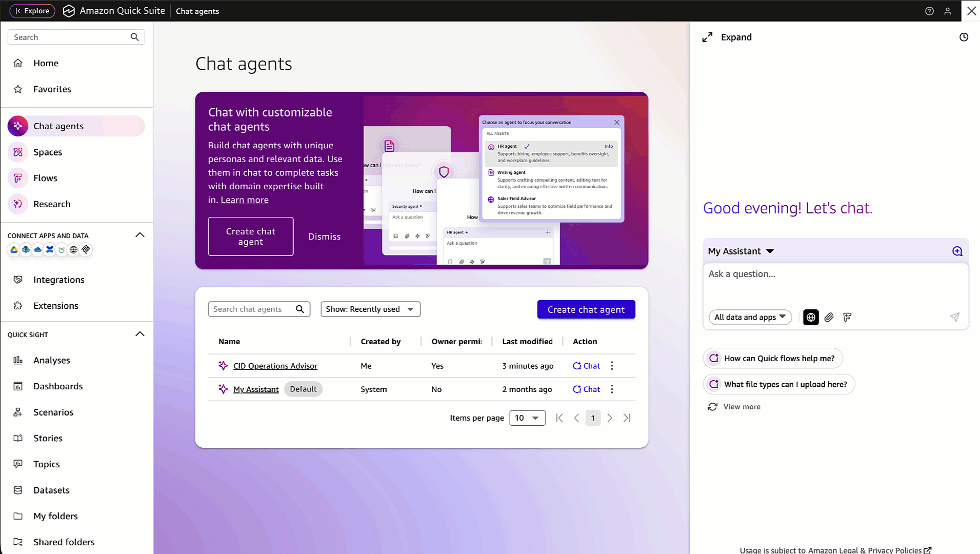Go to the first page of agents
Screen dimensions: 980x554
(559, 418)
